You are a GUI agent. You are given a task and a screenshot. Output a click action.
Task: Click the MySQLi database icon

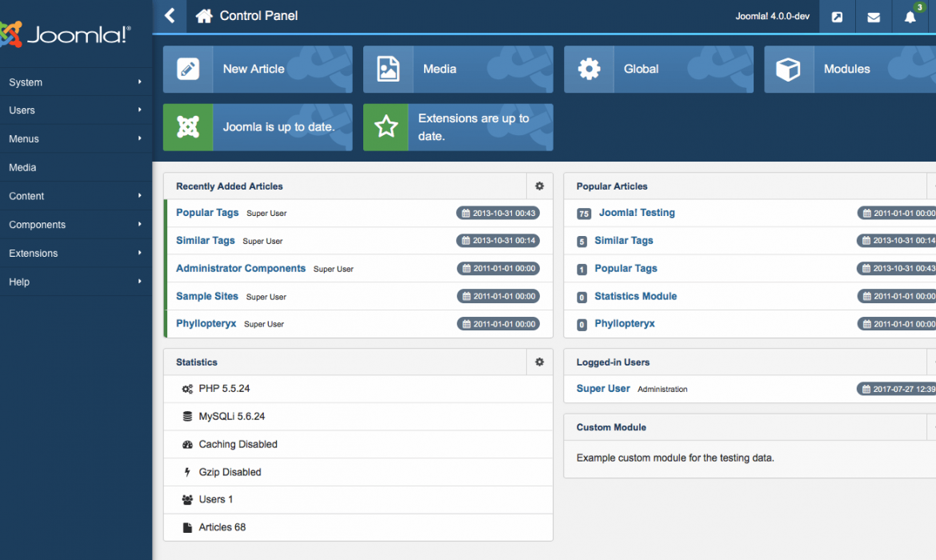(187, 416)
